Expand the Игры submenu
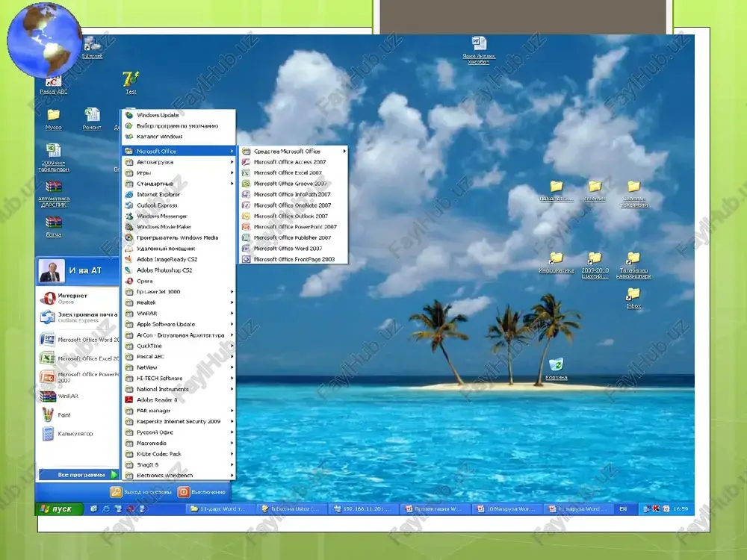Viewport: 747px width, 560px height. 179,173
